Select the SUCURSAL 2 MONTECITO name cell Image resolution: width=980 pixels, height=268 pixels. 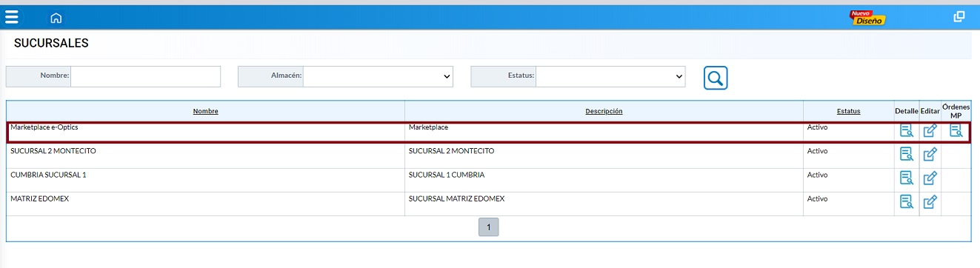(x=206, y=156)
